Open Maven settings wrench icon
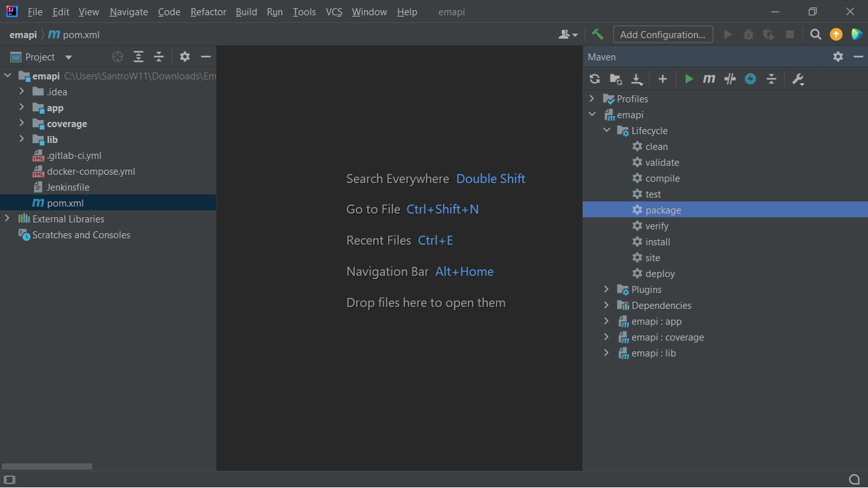868x488 pixels. (798, 79)
